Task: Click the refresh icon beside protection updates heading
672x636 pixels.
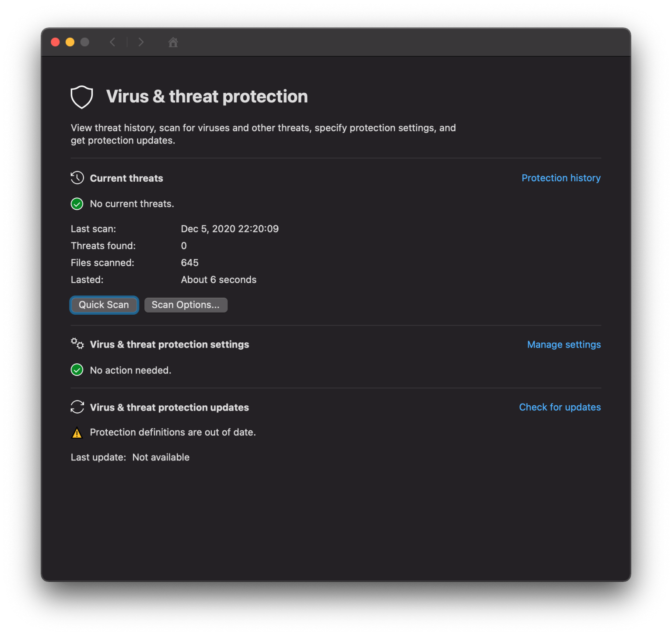Action: (x=77, y=407)
